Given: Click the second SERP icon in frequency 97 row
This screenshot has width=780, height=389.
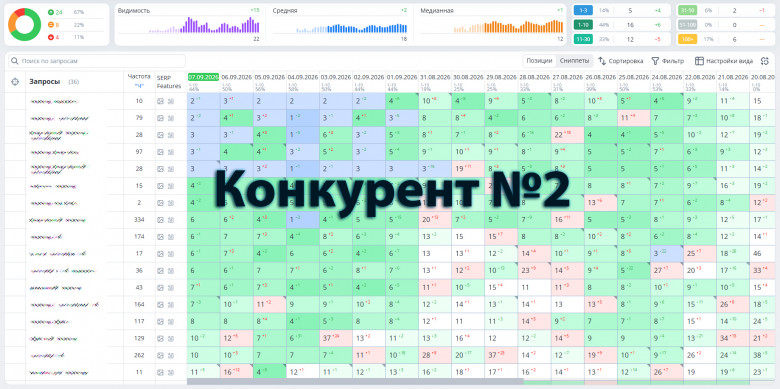Looking at the screenshot, I should pos(171,152).
